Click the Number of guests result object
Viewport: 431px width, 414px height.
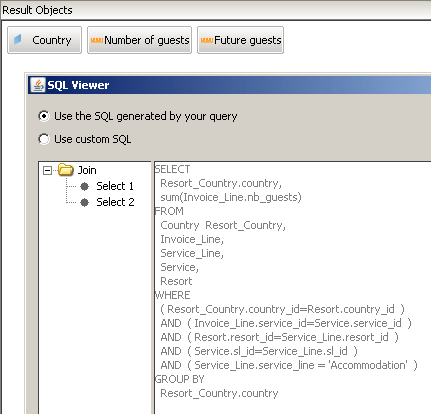pos(139,40)
